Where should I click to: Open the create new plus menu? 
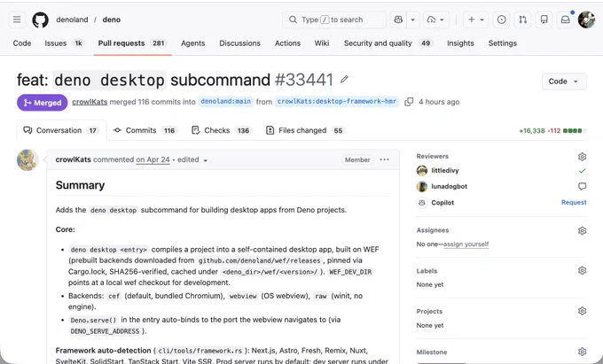tap(475, 19)
